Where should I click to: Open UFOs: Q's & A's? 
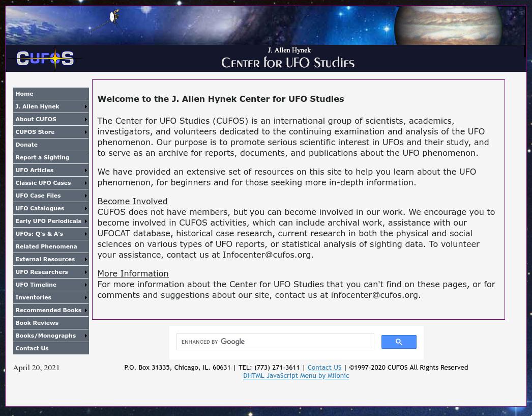(x=39, y=234)
